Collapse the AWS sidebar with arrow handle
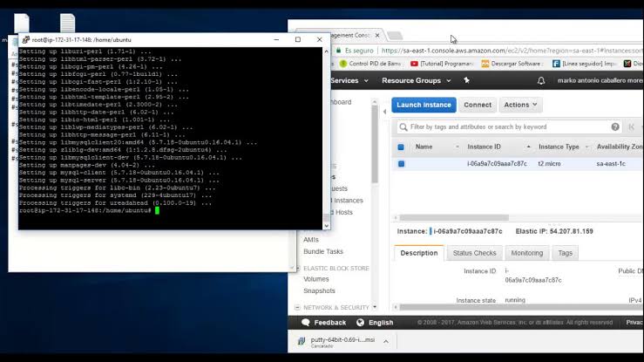The image size is (644, 362). click(x=384, y=112)
